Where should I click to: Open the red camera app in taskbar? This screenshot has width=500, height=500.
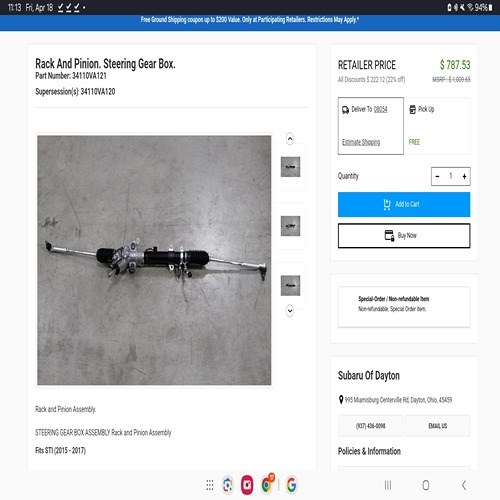coord(247,485)
